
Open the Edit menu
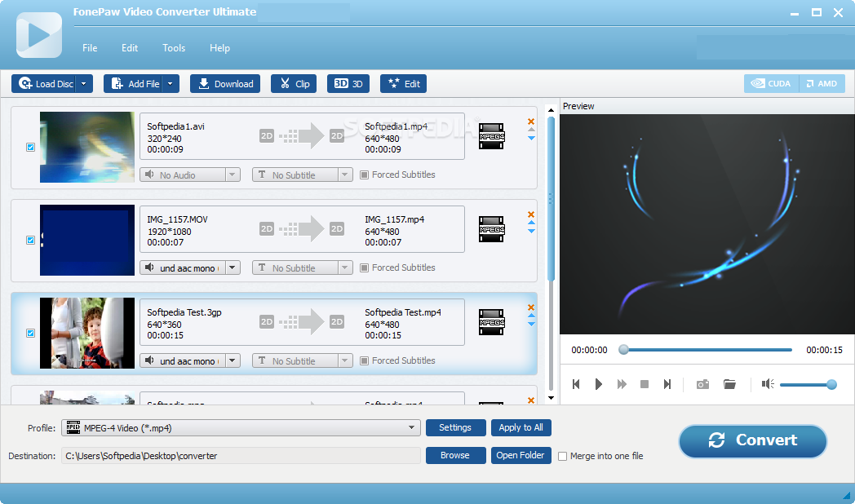pyautogui.click(x=130, y=48)
